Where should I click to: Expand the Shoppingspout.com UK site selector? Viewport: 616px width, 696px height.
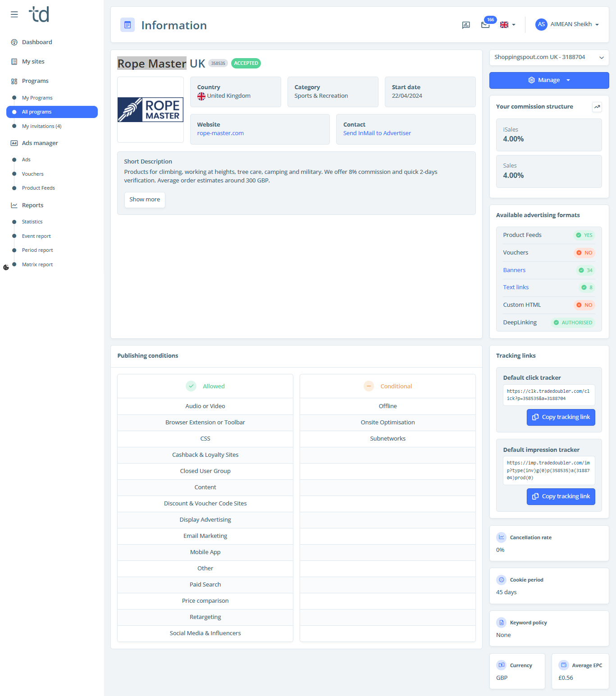click(x=549, y=57)
